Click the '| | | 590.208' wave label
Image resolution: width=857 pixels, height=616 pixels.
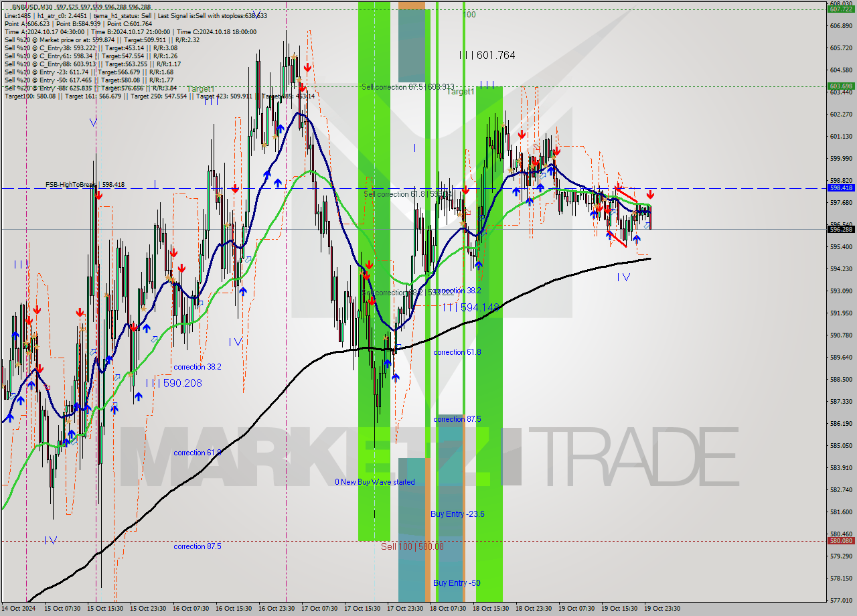point(173,383)
